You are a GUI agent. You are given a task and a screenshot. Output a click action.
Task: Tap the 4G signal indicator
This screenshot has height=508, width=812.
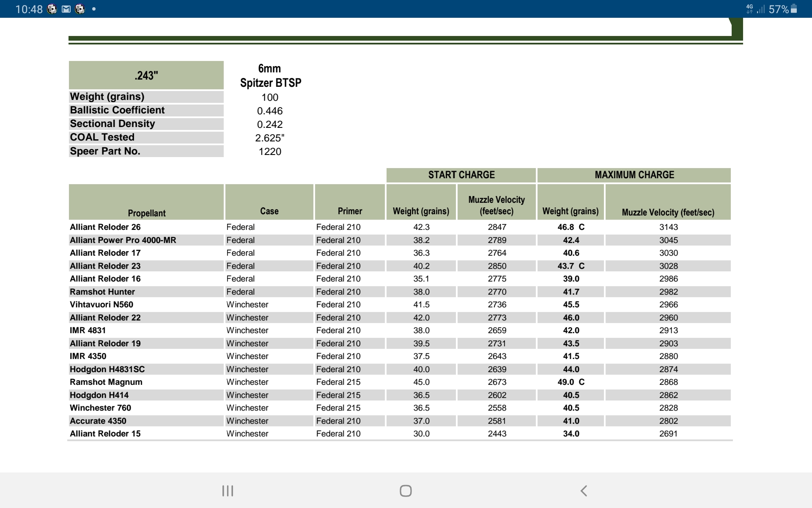750,9
